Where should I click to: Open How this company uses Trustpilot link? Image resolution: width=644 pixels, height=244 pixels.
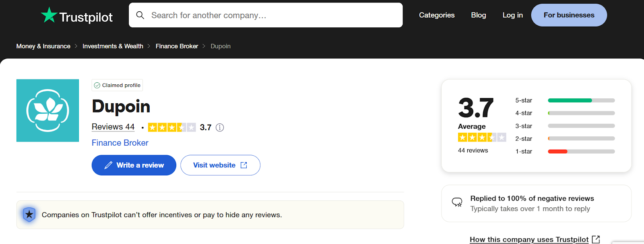pos(529,240)
